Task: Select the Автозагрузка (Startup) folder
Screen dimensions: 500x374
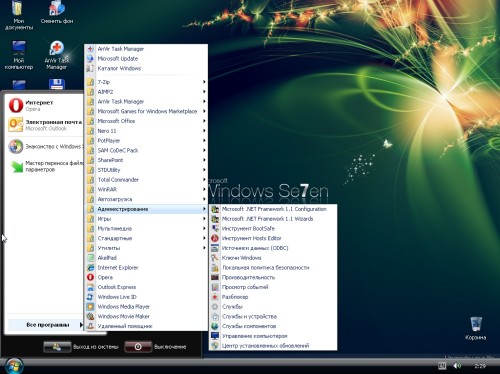Action: pyautogui.click(x=146, y=199)
